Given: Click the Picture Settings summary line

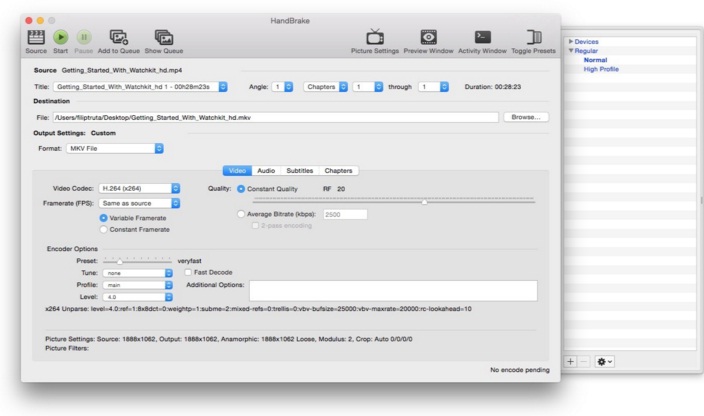Looking at the screenshot, I should (229, 339).
